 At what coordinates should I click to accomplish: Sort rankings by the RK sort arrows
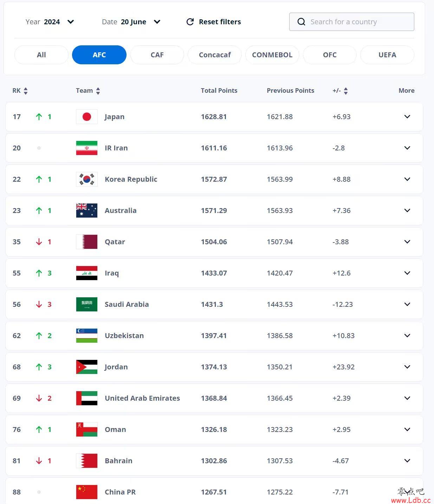click(x=26, y=91)
